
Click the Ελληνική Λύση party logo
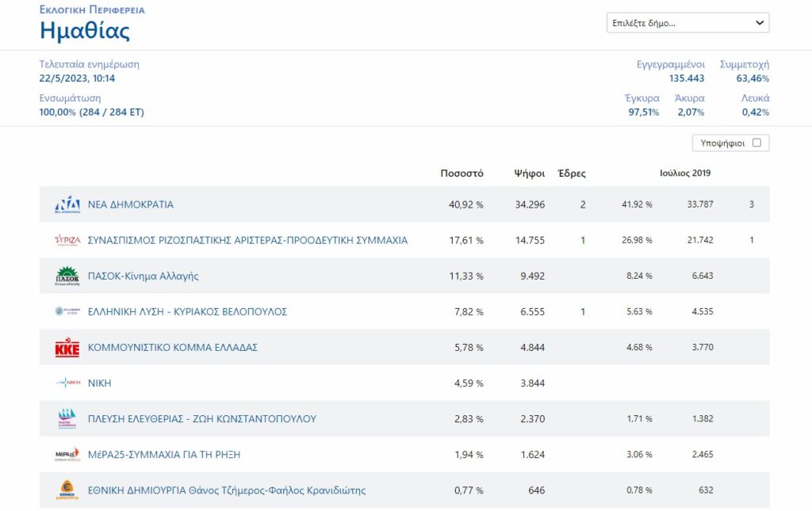click(67, 311)
